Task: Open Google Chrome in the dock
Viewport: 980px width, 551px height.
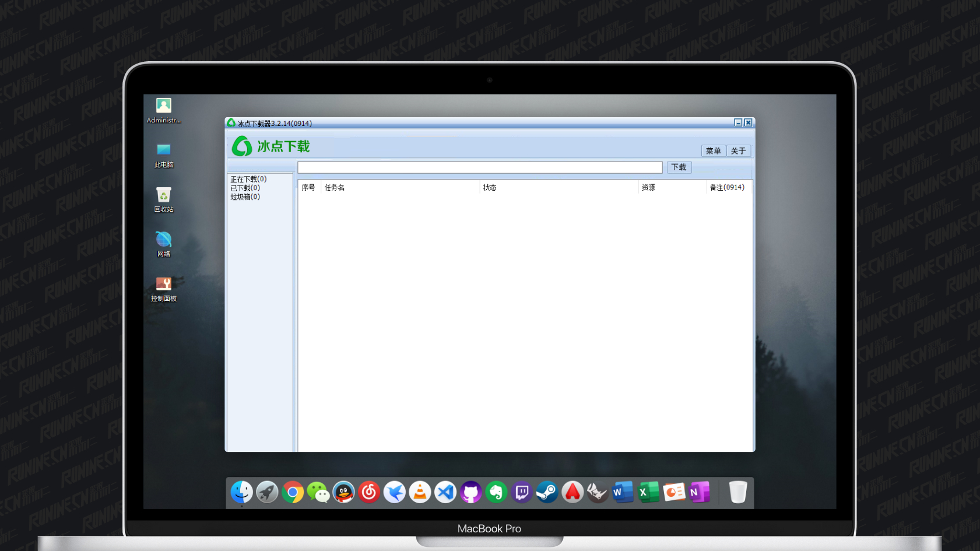Action: click(293, 492)
